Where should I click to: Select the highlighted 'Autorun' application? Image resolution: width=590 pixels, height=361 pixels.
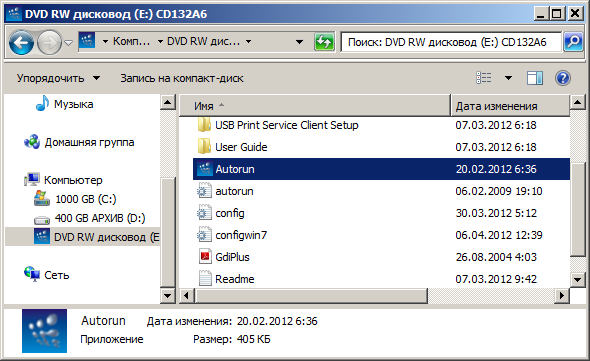pos(381,169)
